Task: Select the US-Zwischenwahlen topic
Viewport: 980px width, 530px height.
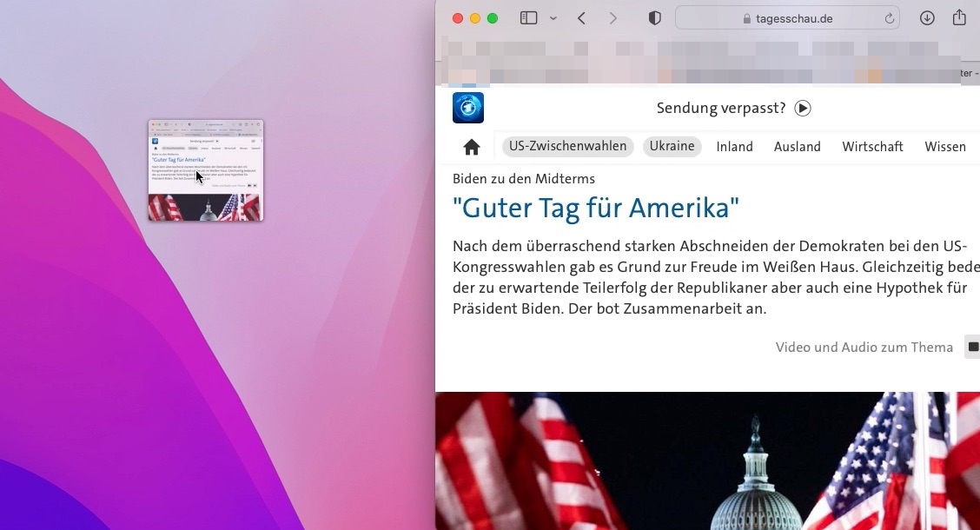Action: pos(567,146)
